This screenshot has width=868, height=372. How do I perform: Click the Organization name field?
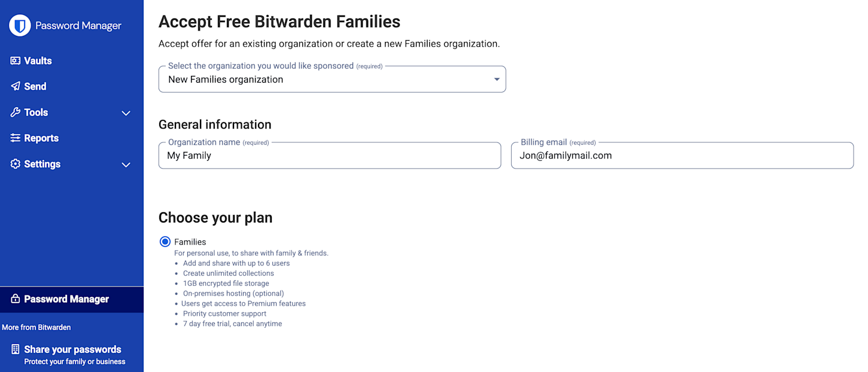[x=329, y=155]
